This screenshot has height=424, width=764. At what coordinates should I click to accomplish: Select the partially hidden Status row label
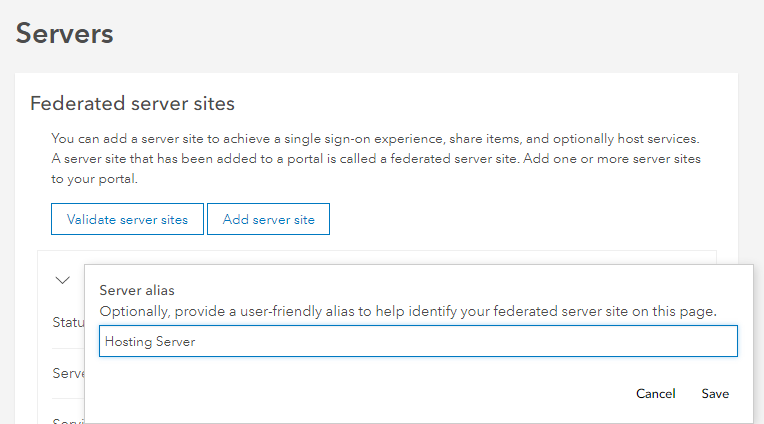coord(67,322)
